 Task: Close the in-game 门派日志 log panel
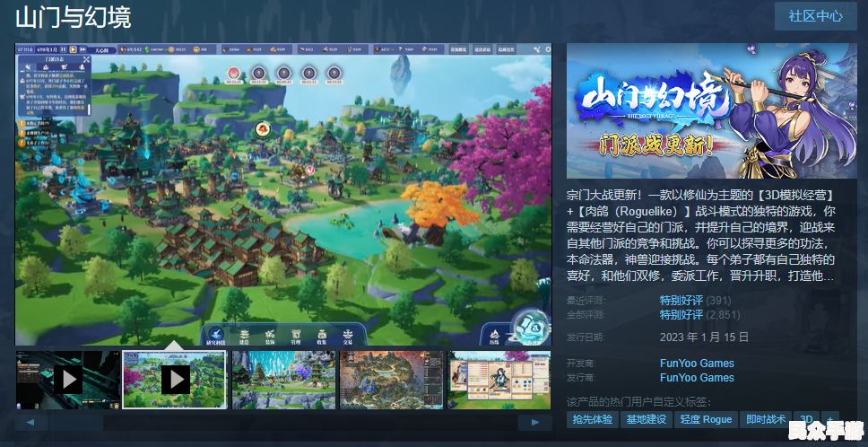coord(86,59)
